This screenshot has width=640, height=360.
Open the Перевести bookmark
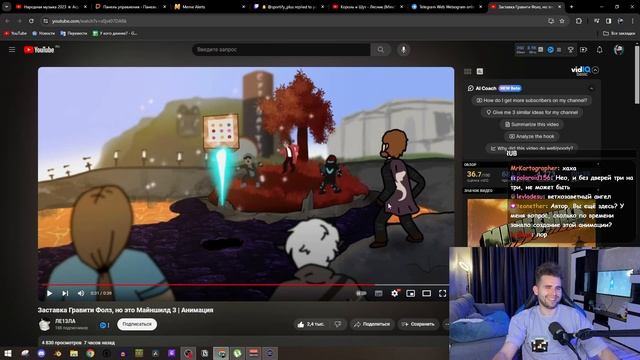(73, 33)
